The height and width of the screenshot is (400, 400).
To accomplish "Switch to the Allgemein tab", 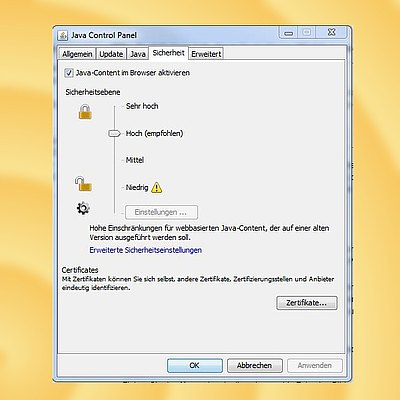I will (x=77, y=54).
